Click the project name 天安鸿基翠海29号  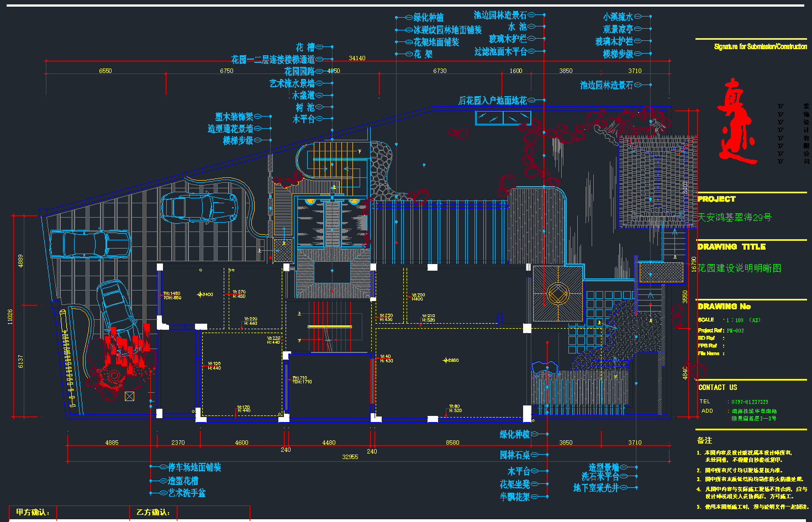(734, 218)
